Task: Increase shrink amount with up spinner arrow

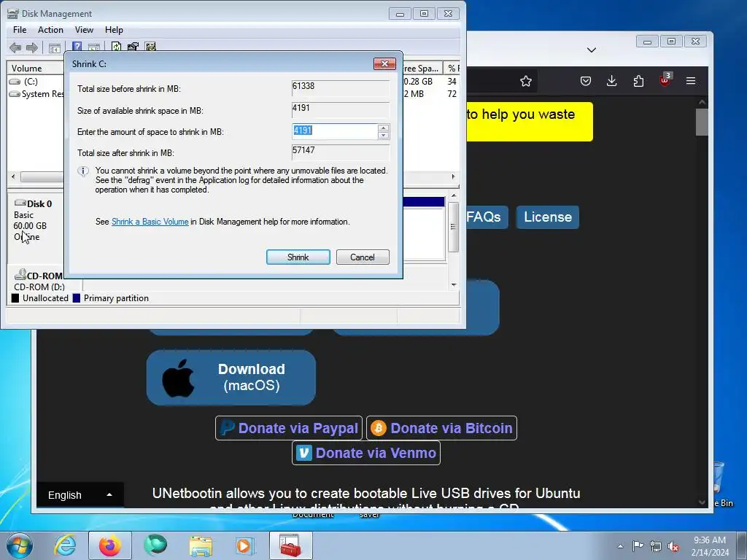Action: coord(383,128)
